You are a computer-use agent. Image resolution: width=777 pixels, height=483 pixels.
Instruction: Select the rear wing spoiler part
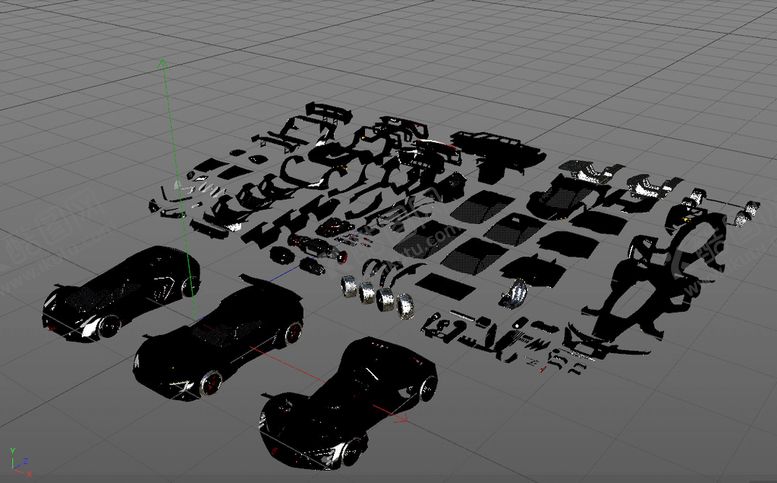[x=328, y=110]
